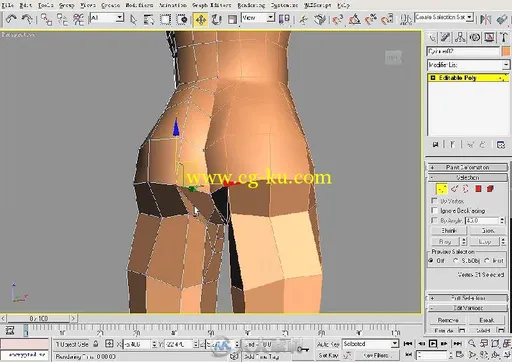Click the Bind to Space Warp icon
The width and height of the screenshot is (512, 362).
[78, 19]
